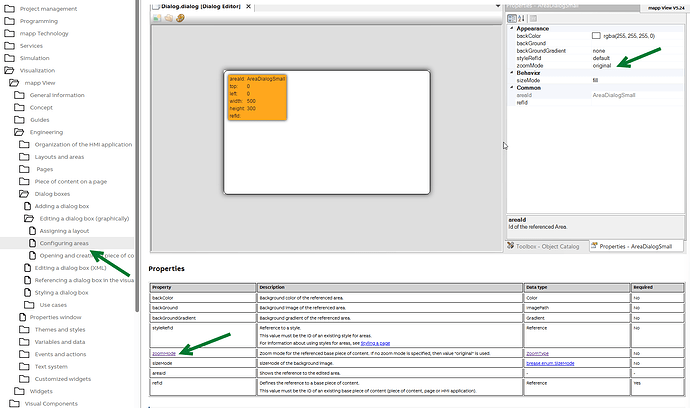Open General information folder icon

coord(19,95)
